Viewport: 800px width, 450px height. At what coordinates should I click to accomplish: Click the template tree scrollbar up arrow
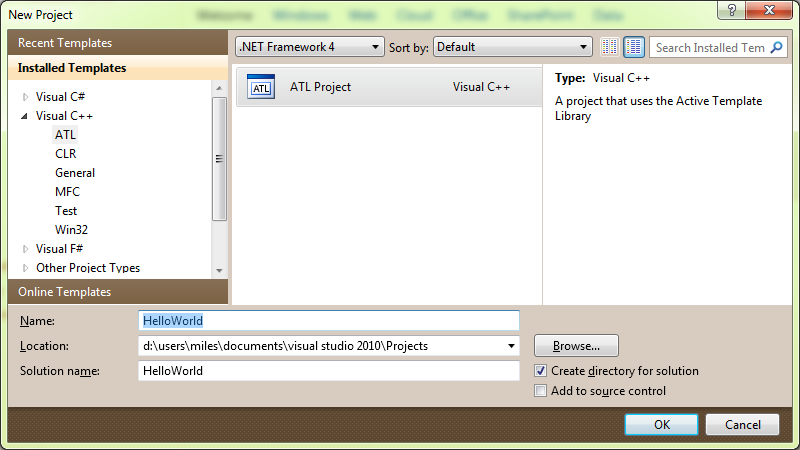[219, 88]
